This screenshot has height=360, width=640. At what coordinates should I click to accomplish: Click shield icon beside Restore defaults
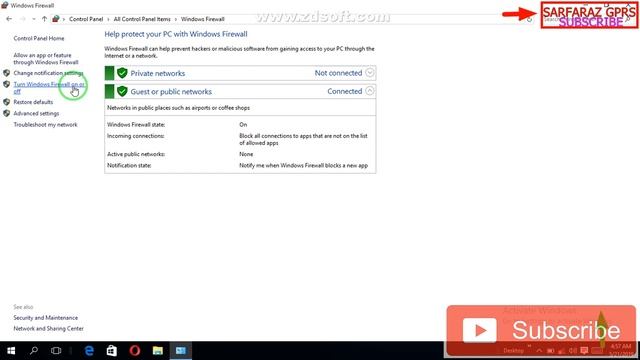6,102
